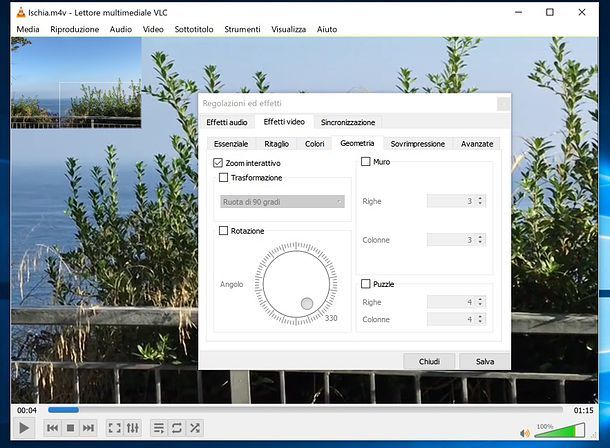Screen dimensions: 610x448
Task: Open the Audio menu
Action: [121, 29]
